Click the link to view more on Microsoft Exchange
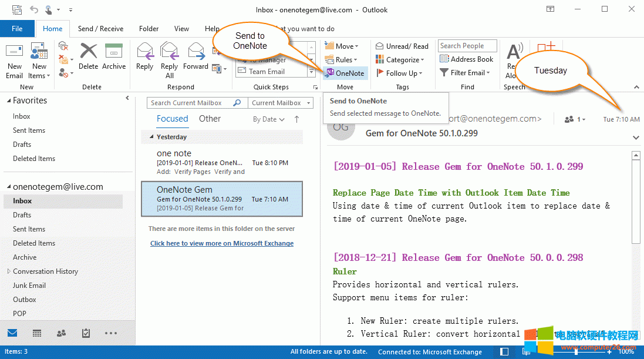644x359 pixels. 222,243
